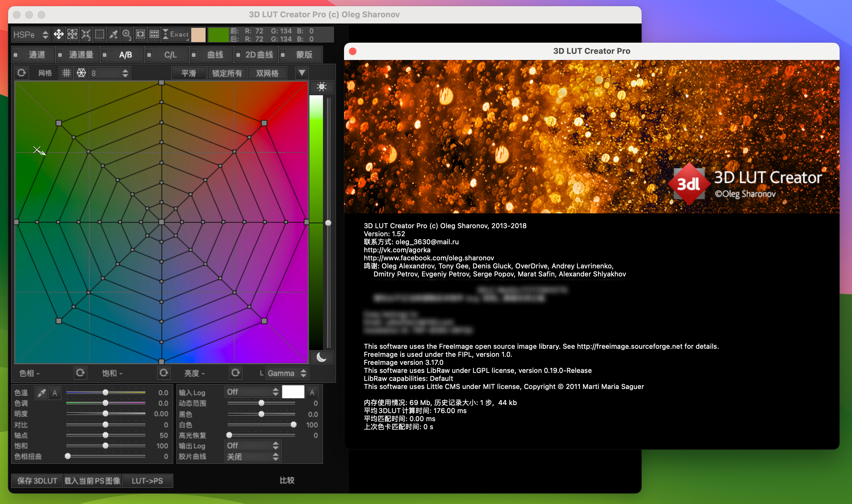The image size is (852, 504).
Task: Click the LUT->PS button
Action: pos(148,481)
